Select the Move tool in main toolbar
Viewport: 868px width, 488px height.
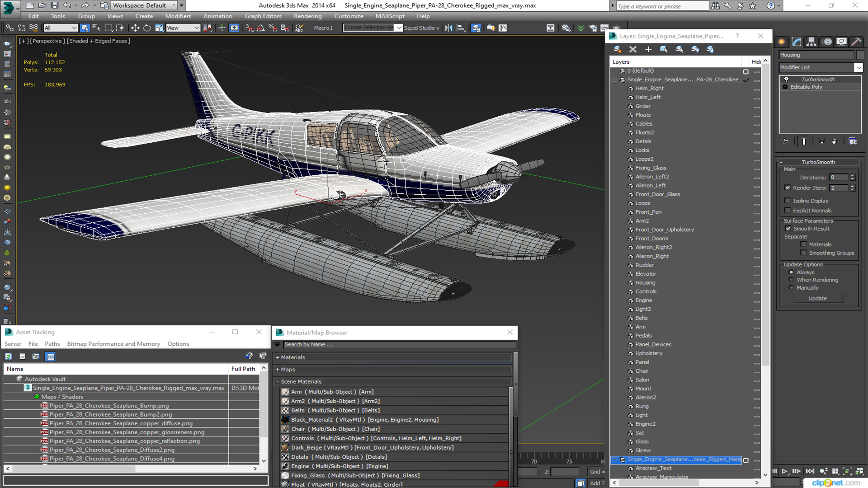(x=135, y=28)
